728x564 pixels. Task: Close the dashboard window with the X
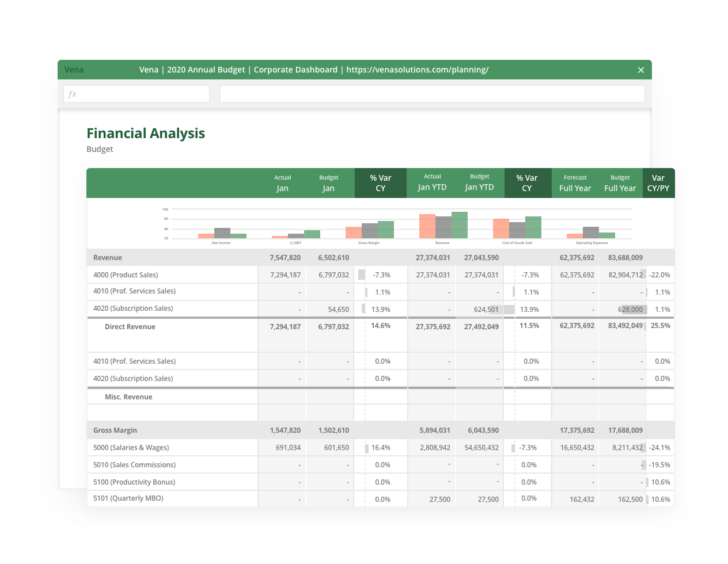point(641,70)
